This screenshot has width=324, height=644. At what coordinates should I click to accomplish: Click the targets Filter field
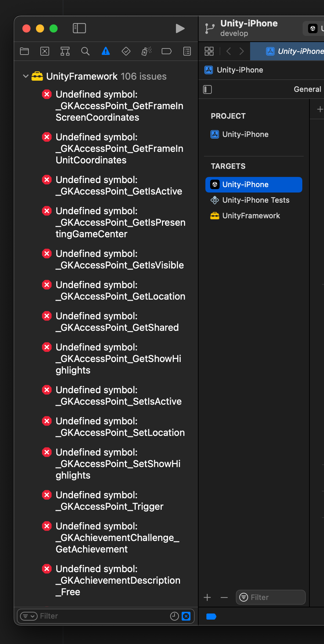pyautogui.click(x=271, y=597)
